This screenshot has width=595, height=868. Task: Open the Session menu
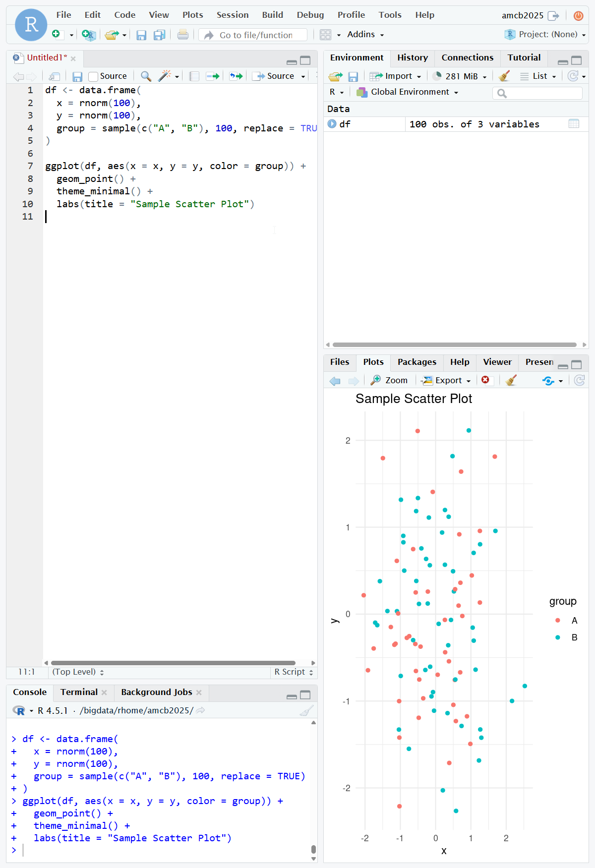pyautogui.click(x=233, y=15)
